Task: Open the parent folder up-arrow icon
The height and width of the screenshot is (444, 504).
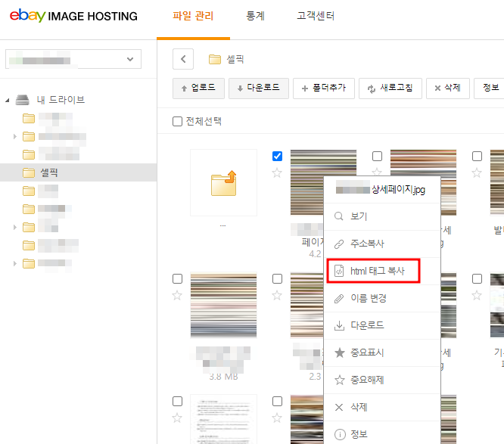Action: [224, 182]
